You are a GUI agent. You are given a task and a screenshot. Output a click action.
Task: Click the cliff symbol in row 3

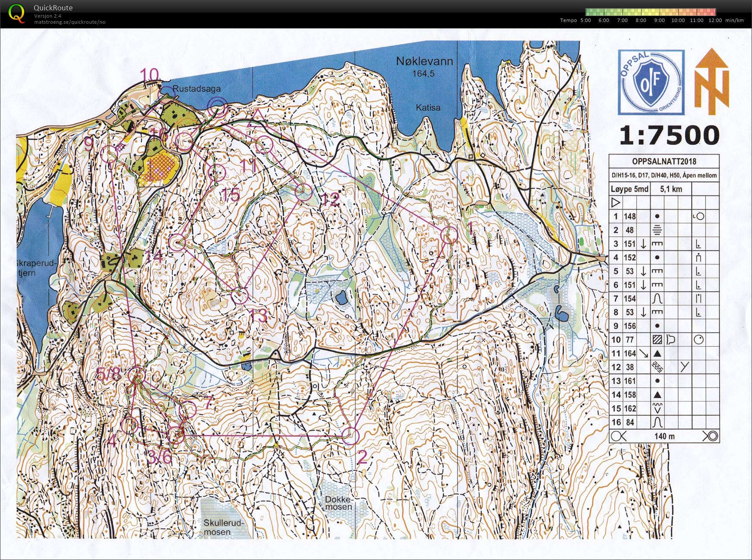(657, 244)
